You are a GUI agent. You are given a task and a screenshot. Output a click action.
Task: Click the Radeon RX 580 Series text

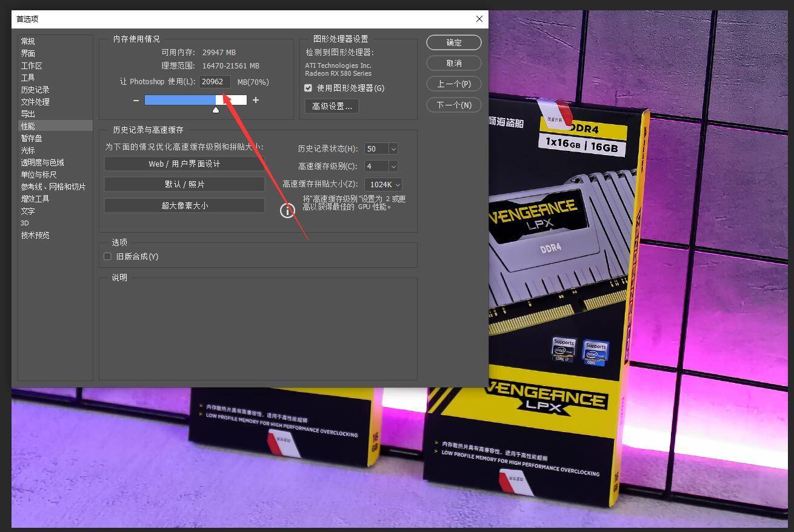click(338, 73)
